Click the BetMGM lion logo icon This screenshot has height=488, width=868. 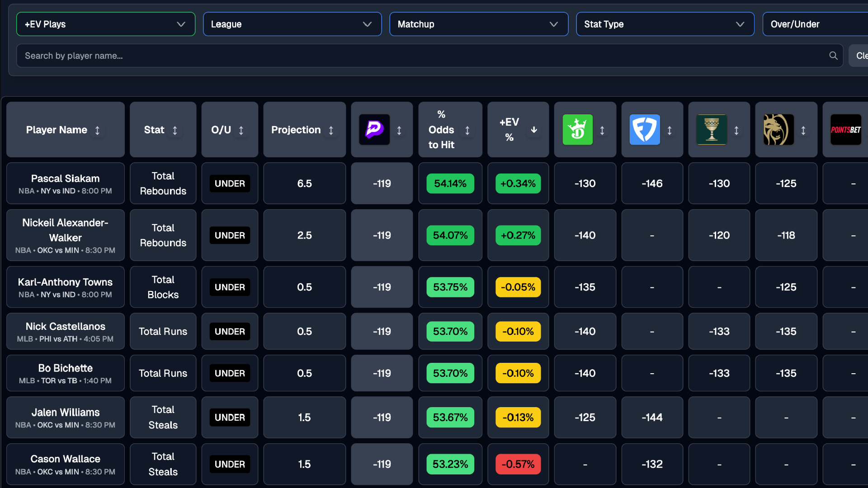(x=778, y=130)
